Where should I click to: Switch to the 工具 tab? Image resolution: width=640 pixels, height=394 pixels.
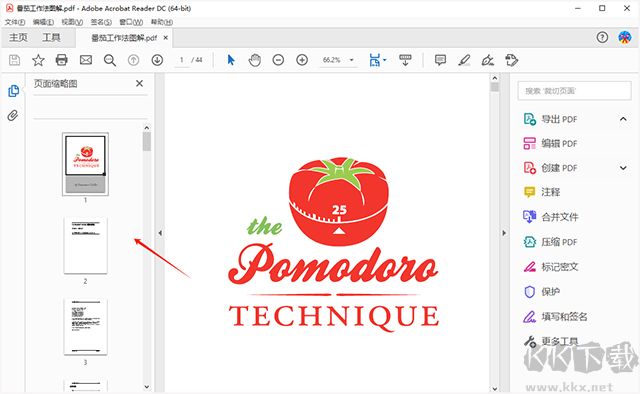[51, 38]
